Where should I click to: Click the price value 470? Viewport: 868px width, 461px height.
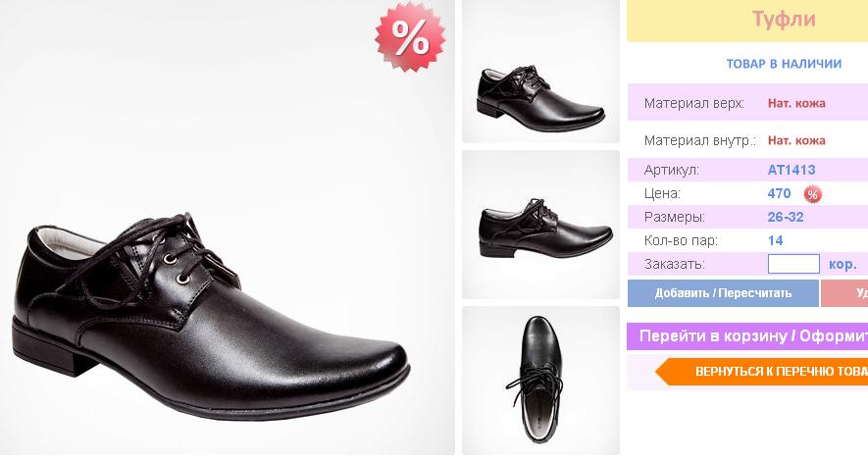780,193
